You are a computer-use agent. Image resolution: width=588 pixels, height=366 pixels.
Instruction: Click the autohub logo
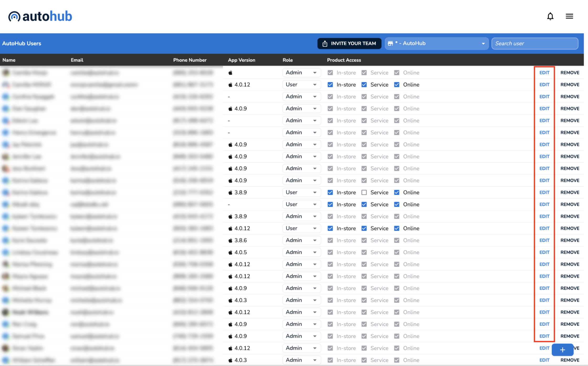(x=40, y=16)
